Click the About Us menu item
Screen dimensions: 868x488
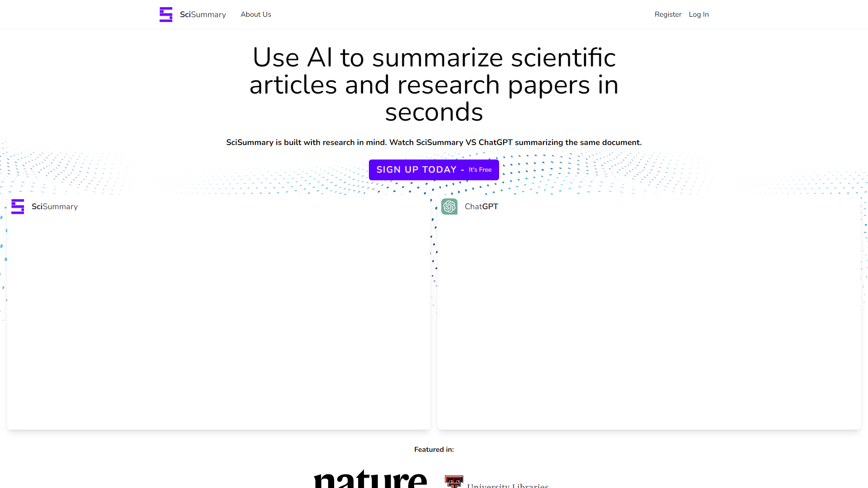[x=255, y=14]
